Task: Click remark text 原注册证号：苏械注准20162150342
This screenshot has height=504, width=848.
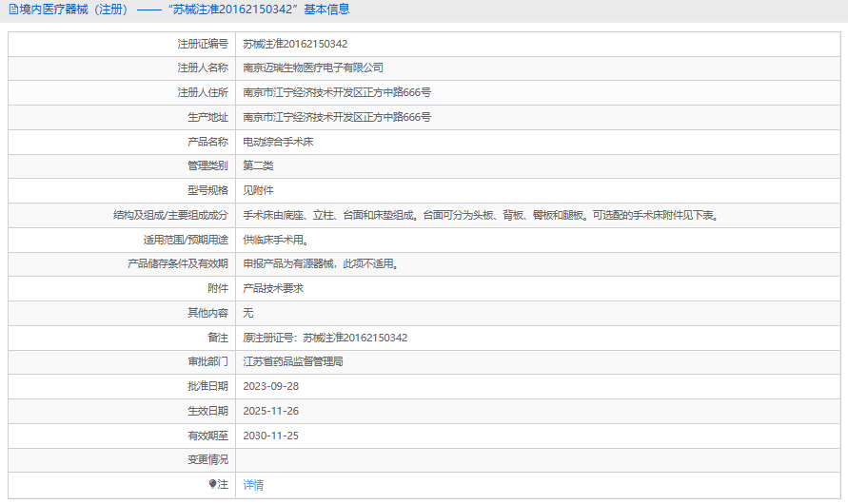Action: coord(325,338)
